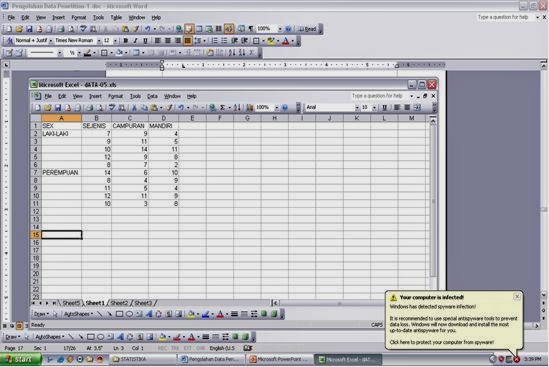Select Arrow tool in Word drawing toolbar
549x367 pixels.
(x=81, y=337)
